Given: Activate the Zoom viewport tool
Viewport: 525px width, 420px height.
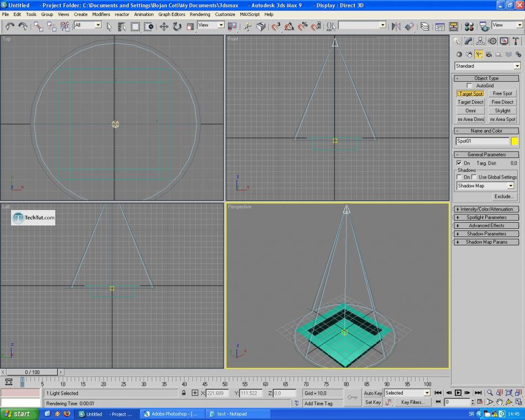Looking at the screenshot, I should point(490,393).
